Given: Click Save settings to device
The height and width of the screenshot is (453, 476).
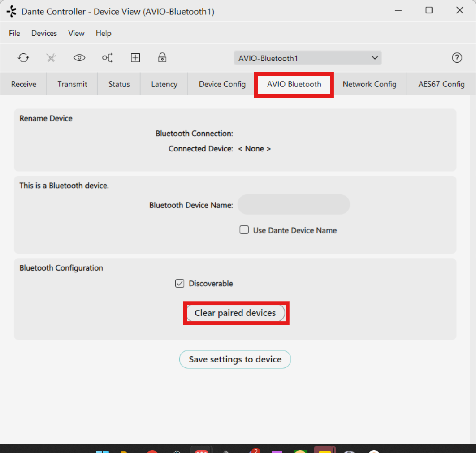Looking at the screenshot, I should point(235,359).
